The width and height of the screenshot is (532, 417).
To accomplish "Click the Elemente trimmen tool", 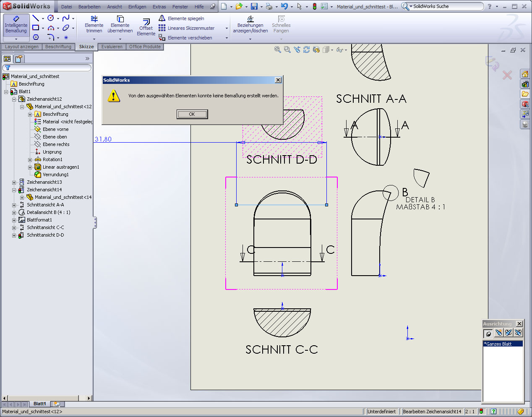I will [94, 25].
